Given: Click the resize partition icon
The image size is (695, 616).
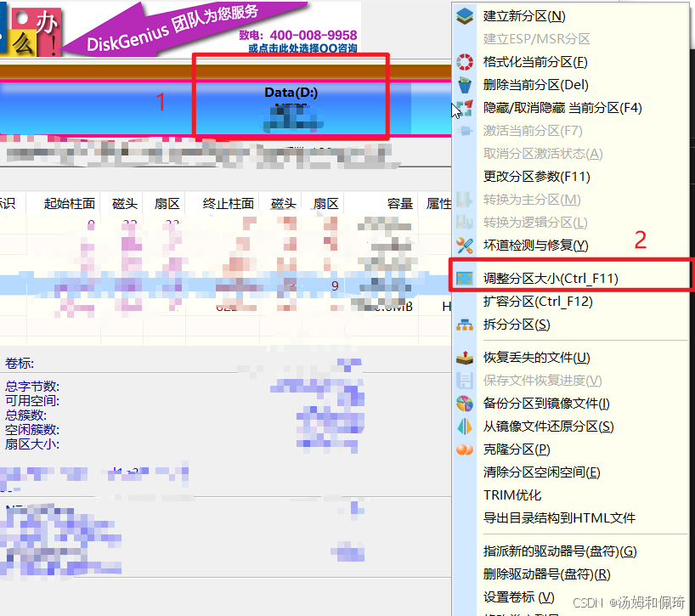Looking at the screenshot, I should (465, 279).
